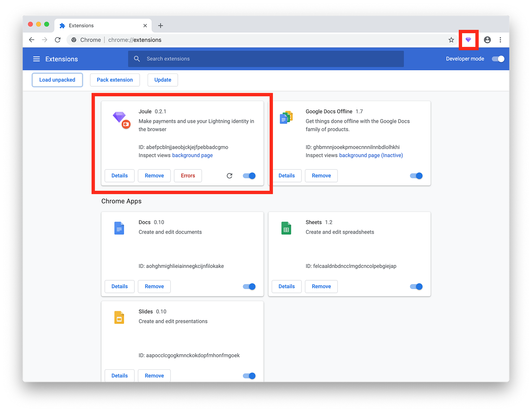Click the Sheets ID felcaaldnbdncclmgdcncolpebgiejap

coord(351,266)
